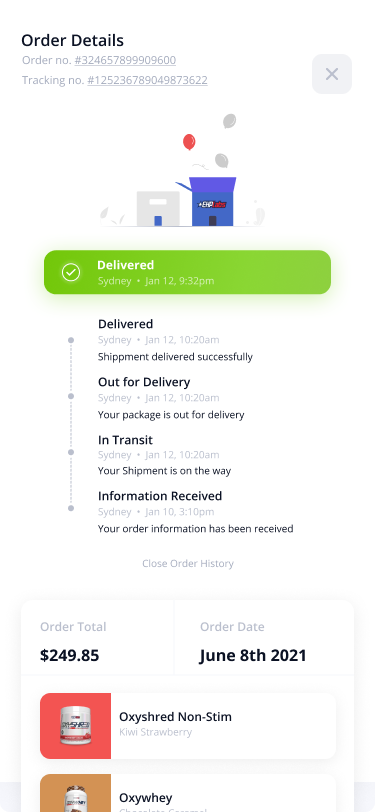Click the timeline dot beside Delivered step
The image size is (375, 812).
click(71, 340)
